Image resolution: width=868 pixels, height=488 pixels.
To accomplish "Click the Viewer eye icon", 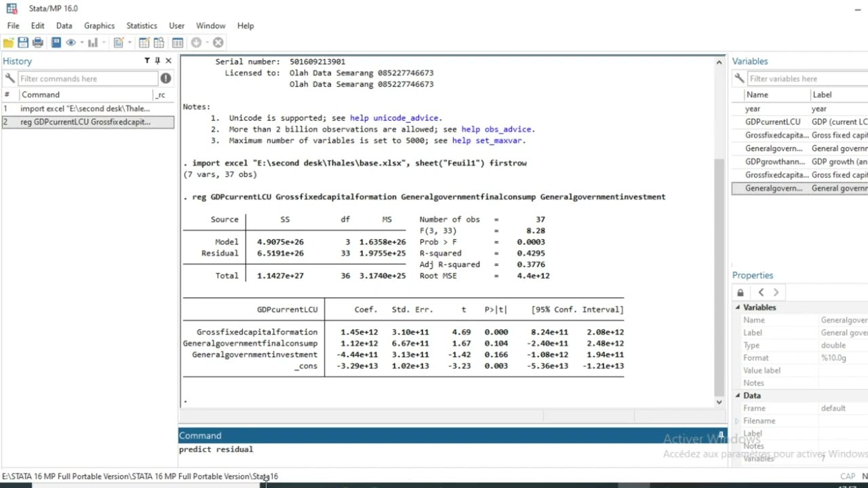I will (x=71, y=43).
